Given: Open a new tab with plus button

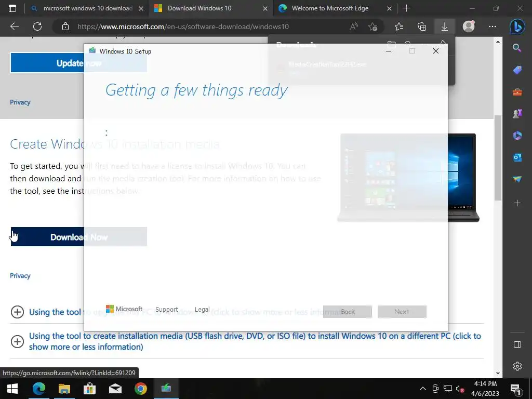Looking at the screenshot, I should tap(406, 8).
